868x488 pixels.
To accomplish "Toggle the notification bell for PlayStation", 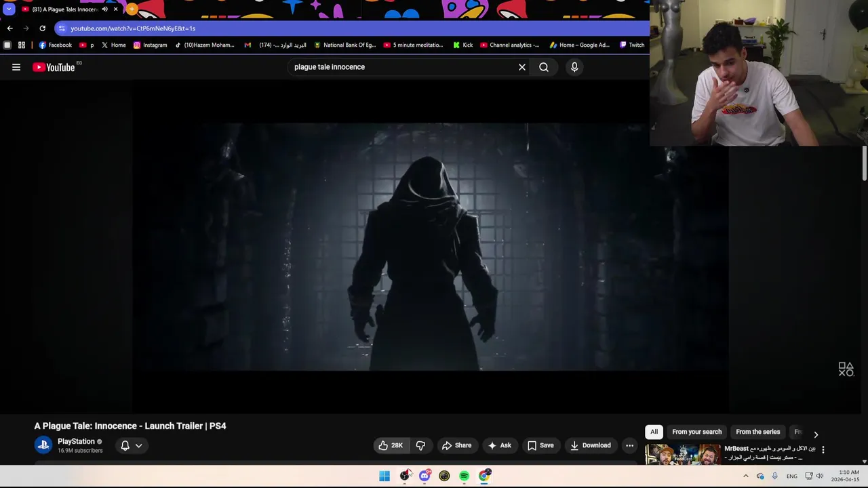I will [x=132, y=445].
